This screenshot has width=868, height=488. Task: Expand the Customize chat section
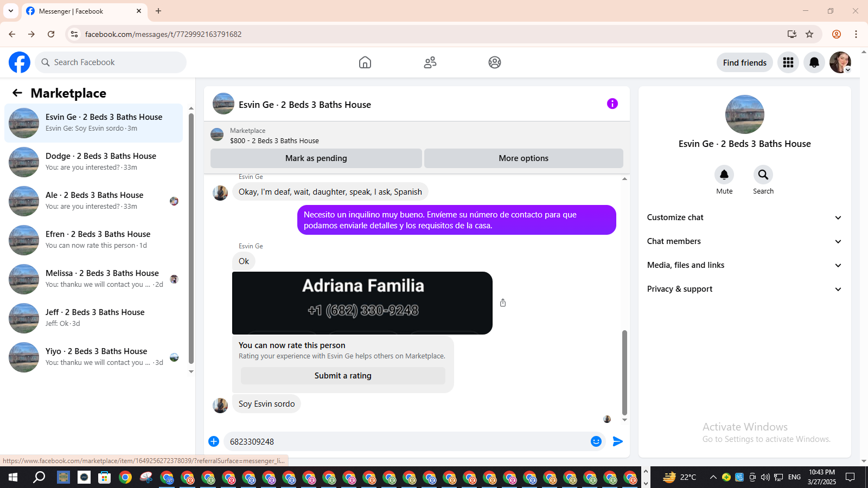pos(744,217)
